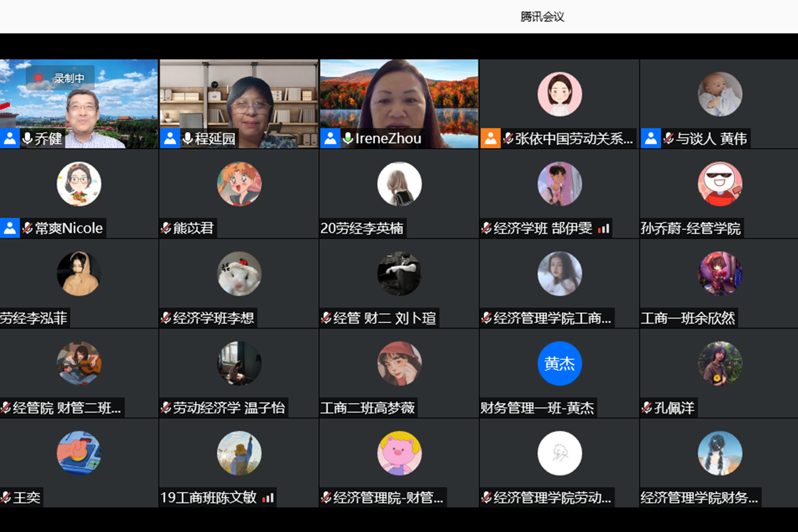This screenshot has width=798, height=532.
Task: Click 乔健's microphone icon
Action: [28, 138]
